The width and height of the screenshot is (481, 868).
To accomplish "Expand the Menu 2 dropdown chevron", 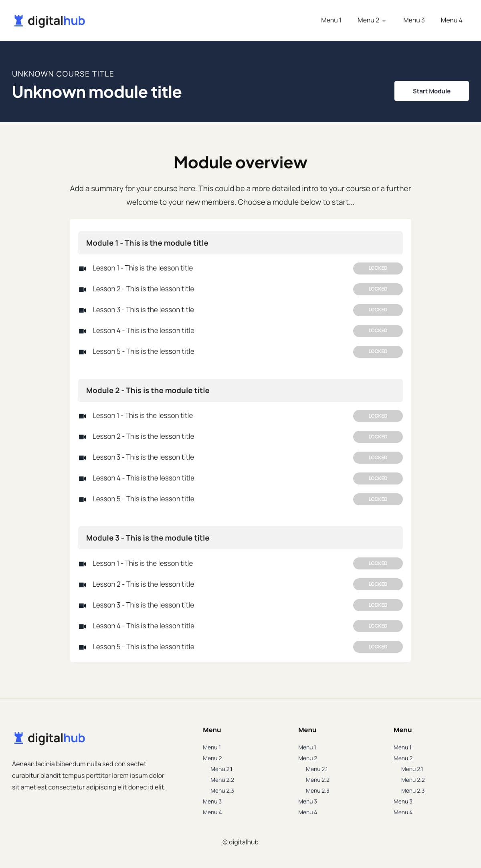I will point(384,20).
